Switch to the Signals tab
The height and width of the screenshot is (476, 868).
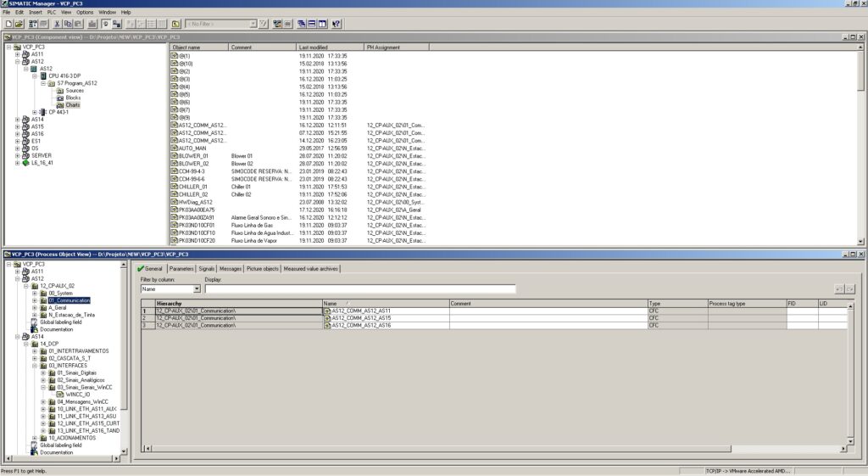point(207,269)
